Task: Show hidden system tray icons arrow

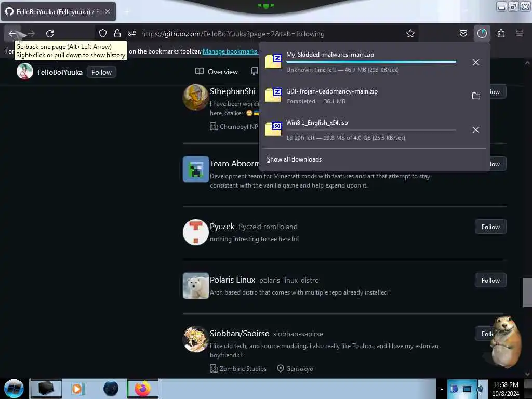Action: 442,389
